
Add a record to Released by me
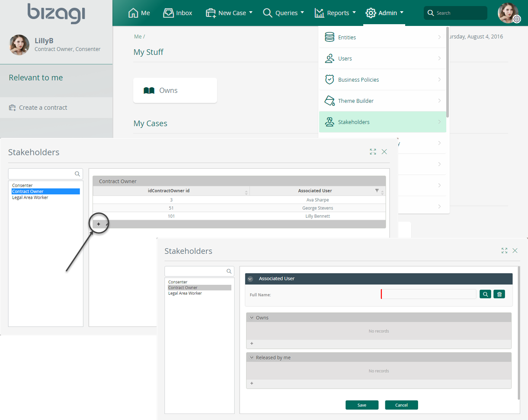tap(252, 383)
